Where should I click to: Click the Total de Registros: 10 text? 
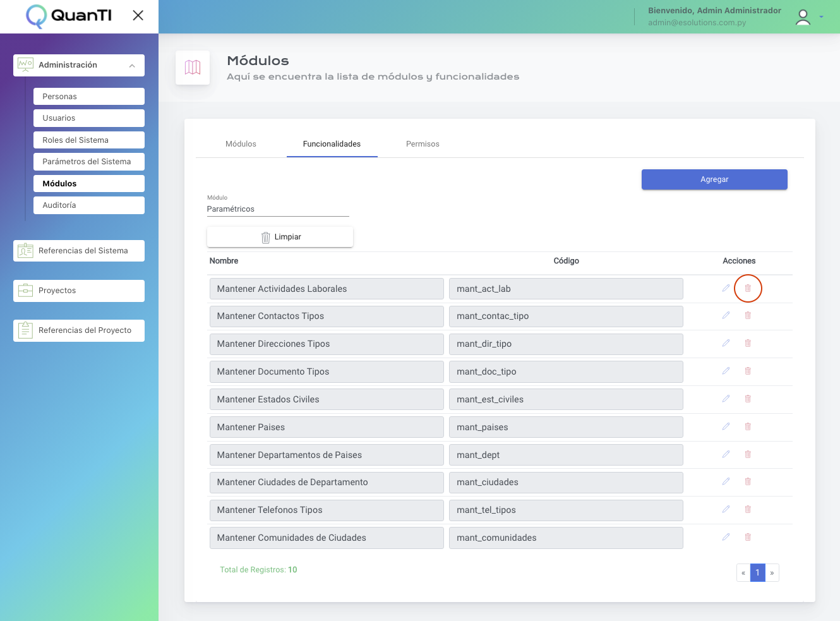[258, 570]
